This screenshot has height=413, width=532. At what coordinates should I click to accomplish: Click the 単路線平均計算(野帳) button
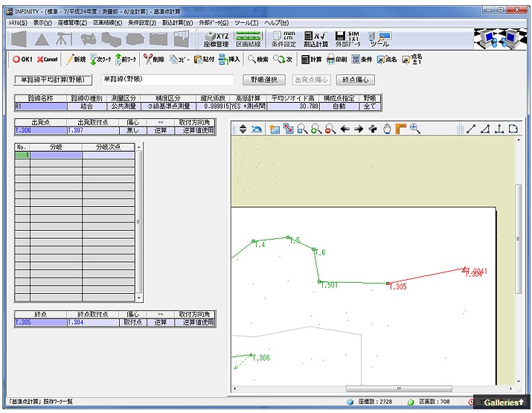[53, 80]
